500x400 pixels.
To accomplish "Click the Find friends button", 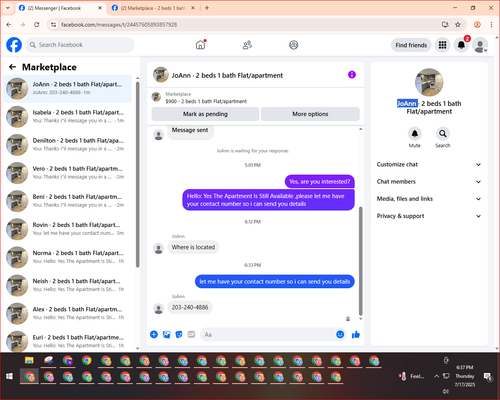I will 411,45.
